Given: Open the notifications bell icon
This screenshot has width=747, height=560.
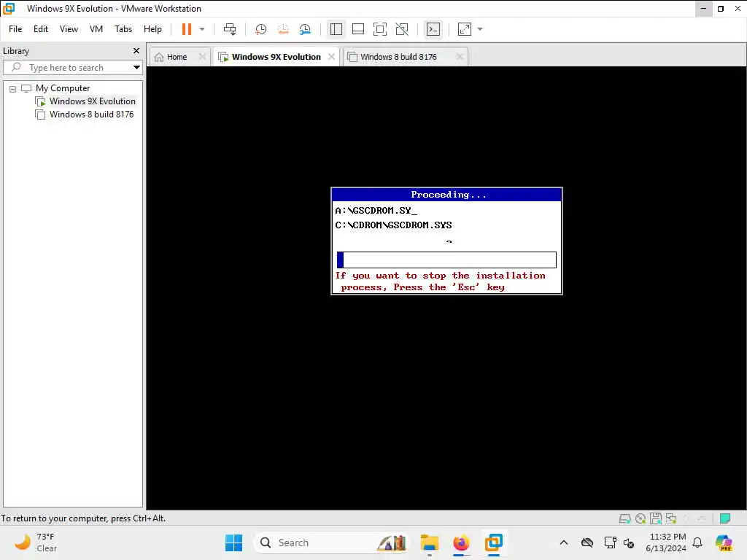Looking at the screenshot, I should (697, 542).
